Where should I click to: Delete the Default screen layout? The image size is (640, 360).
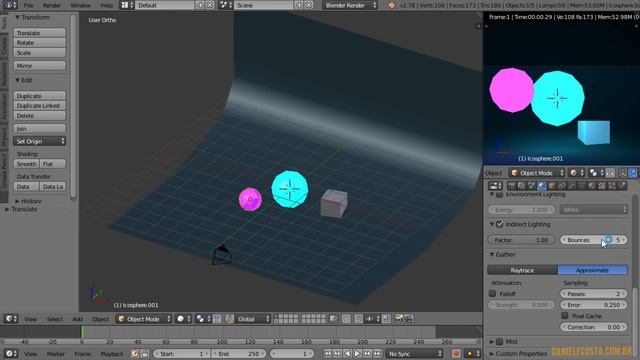point(210,5)
